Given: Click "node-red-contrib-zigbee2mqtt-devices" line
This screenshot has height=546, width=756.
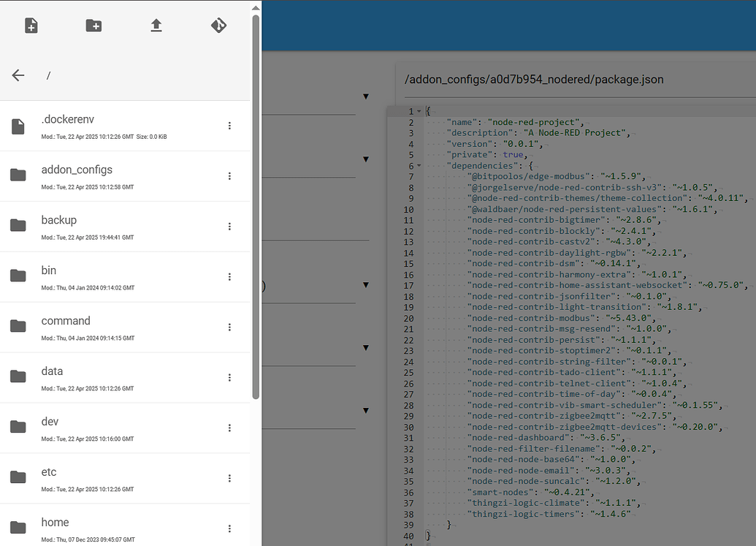Looking at the screenshot, I should 595,428.
